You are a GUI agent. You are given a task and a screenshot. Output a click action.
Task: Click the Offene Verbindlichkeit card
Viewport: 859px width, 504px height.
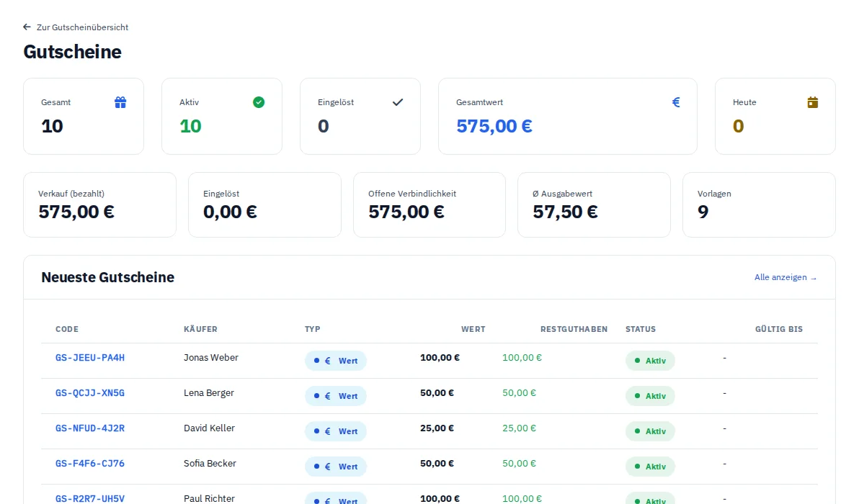point(429,205)
